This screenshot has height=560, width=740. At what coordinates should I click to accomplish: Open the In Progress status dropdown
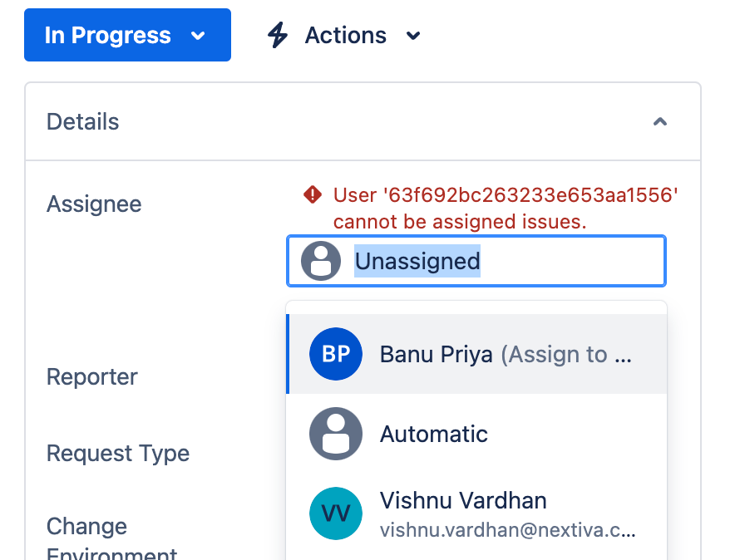pyautogui.click(x=108, y=36)
